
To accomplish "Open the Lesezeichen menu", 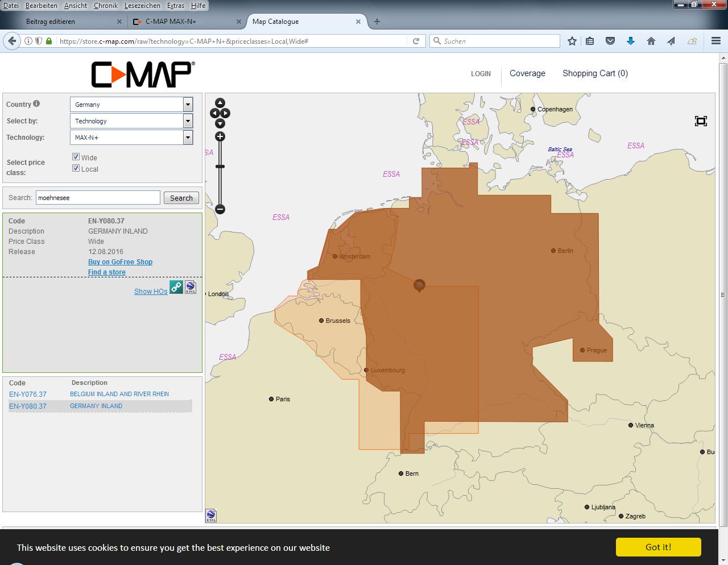I will 142,5.
